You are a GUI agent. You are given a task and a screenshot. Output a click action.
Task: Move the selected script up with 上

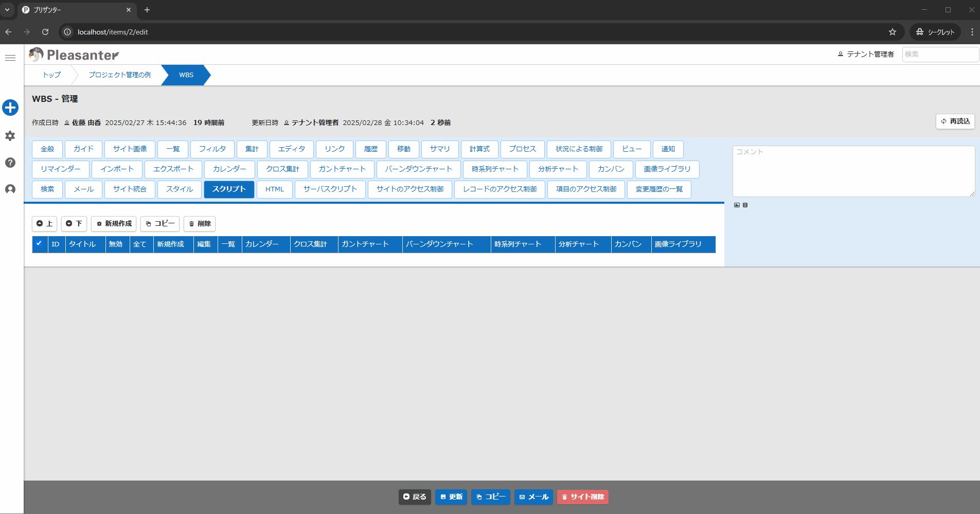44,224
